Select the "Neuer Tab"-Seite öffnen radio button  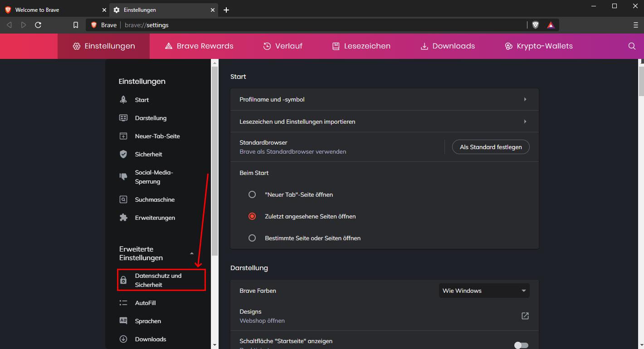click(252, 194)
